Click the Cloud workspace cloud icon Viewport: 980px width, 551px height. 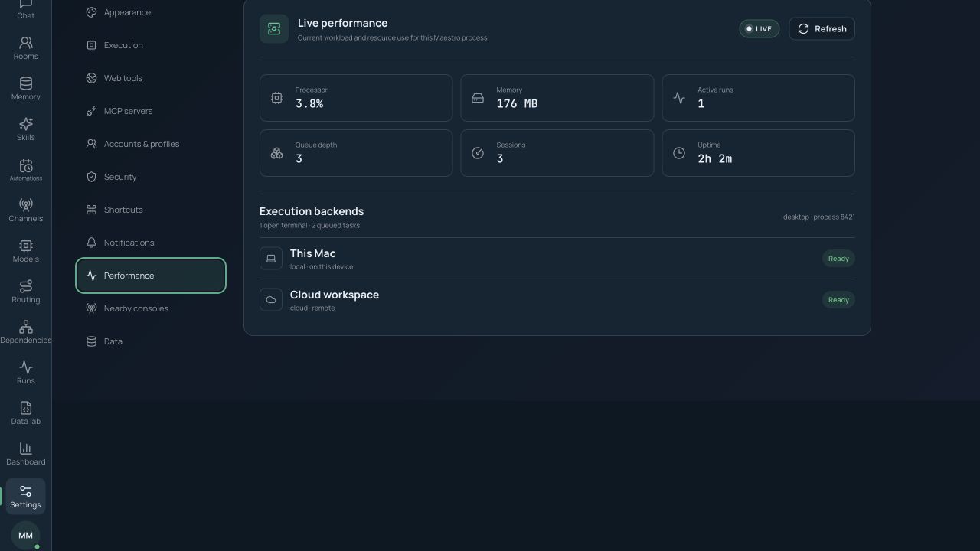tap(271, 300)
